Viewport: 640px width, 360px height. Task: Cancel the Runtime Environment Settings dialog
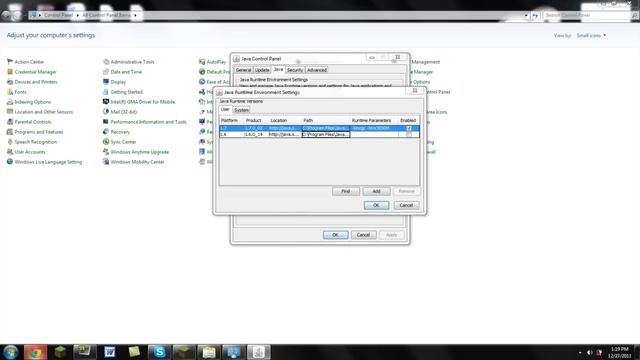pos(406,205)
